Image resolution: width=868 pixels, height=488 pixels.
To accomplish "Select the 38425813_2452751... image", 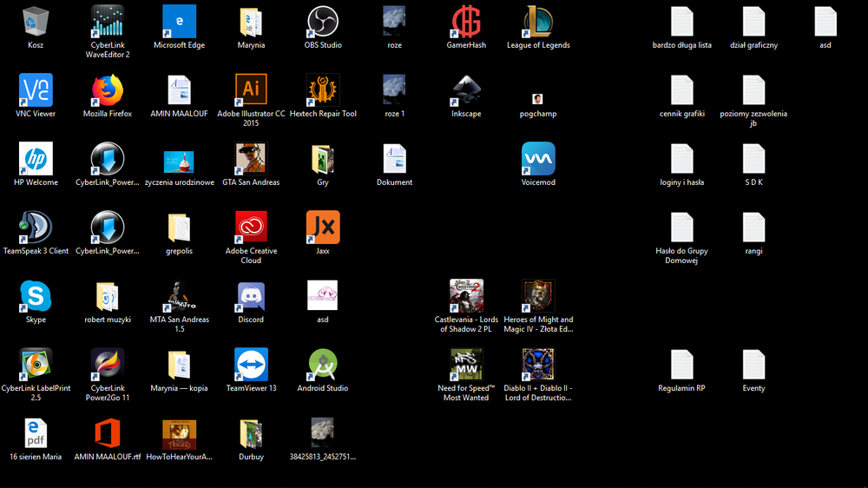I will [x=323, y=432].
